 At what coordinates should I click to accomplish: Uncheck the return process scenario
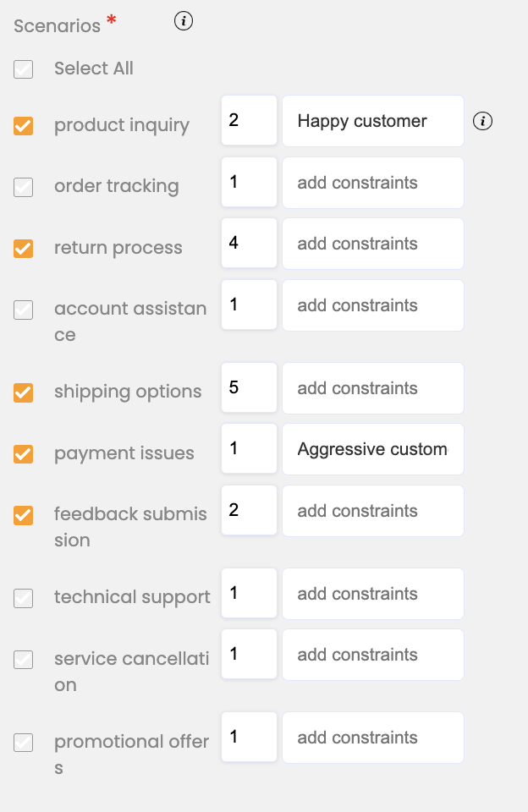click(x=24, y=249)
